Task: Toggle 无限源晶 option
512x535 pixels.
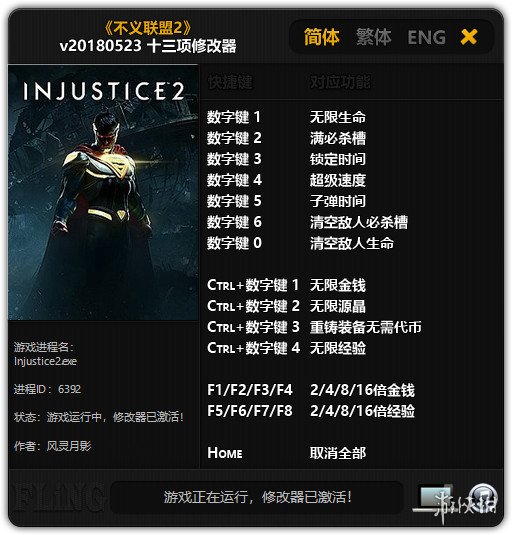Action: 338,306
